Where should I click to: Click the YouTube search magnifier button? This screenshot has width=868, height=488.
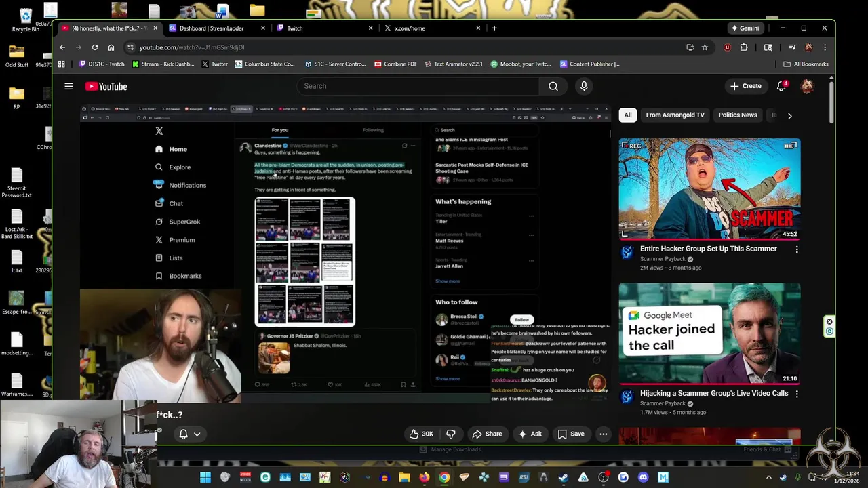[x=553, y=86]
